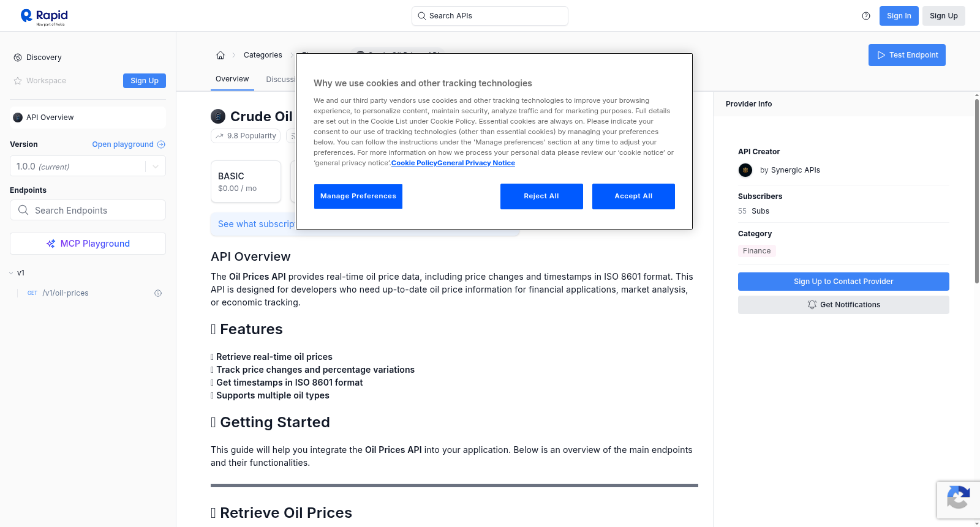Click the '55 Subs' subscribers count
Image resolution: width=980 pixels, height=527 pixels.
753,211
